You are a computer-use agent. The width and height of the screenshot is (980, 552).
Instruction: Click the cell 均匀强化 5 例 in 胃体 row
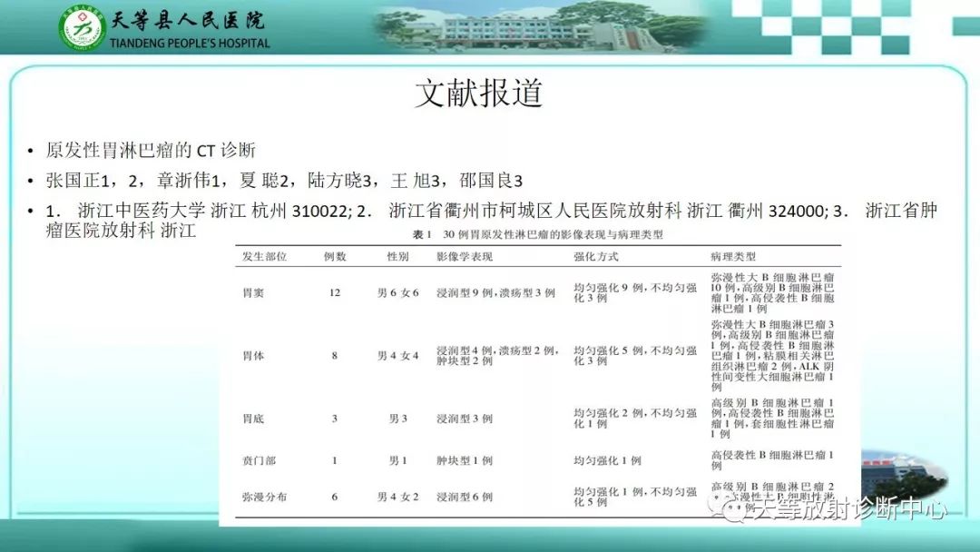click(x=635, y=356)
